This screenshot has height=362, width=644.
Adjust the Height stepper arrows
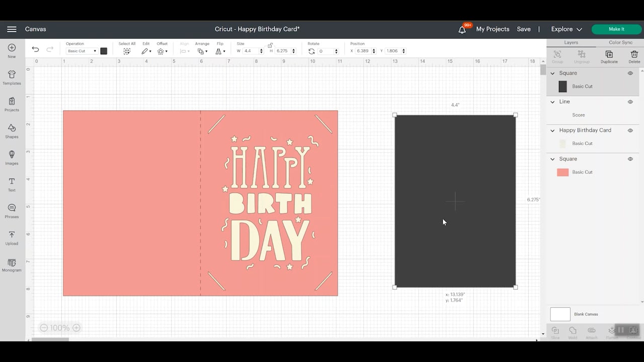tap(293, 51)
